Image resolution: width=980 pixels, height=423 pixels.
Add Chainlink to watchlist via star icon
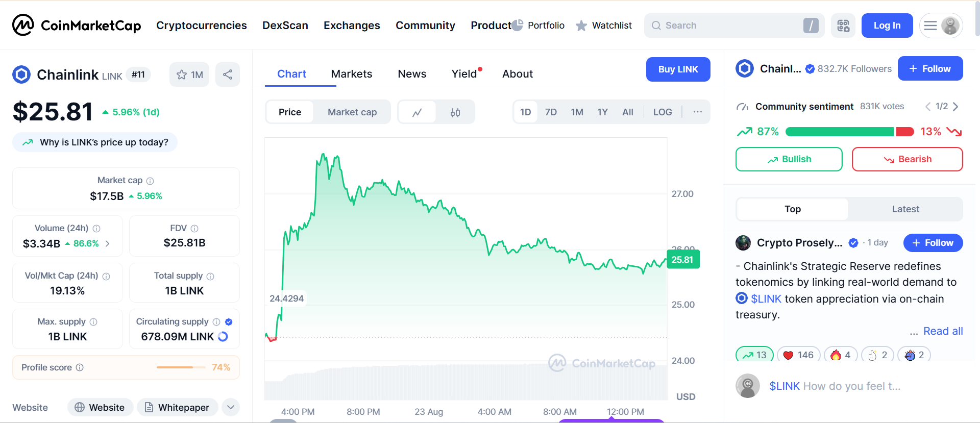(182, 74)
